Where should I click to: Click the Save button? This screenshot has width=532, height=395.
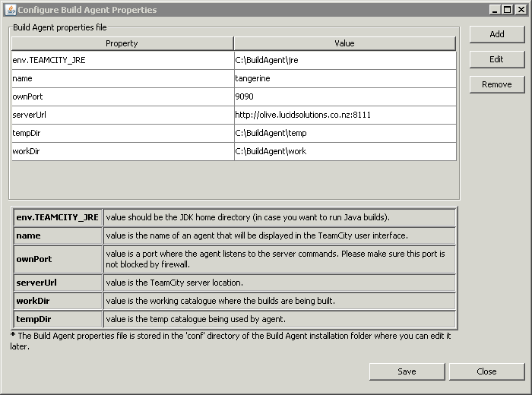click(407, 371)
